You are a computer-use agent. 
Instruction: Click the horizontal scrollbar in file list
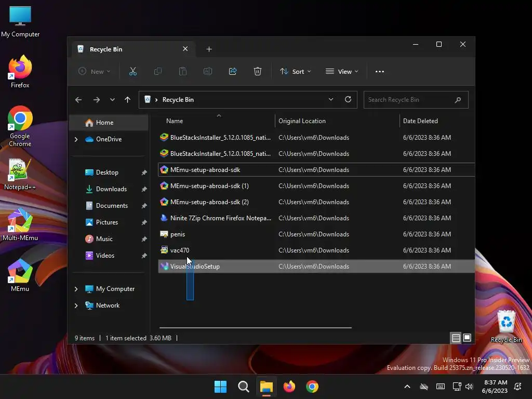[x=256, y=328]
